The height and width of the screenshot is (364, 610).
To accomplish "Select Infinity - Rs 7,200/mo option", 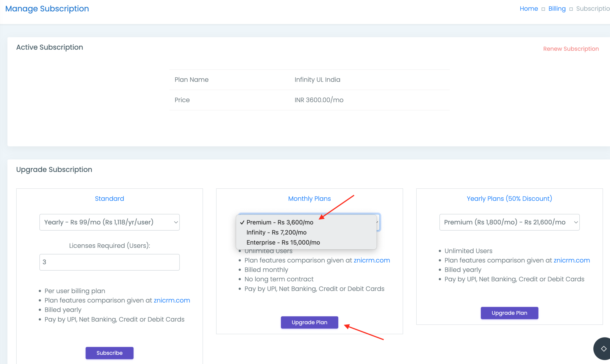I will pyautogui.click(x=276, y=232).
